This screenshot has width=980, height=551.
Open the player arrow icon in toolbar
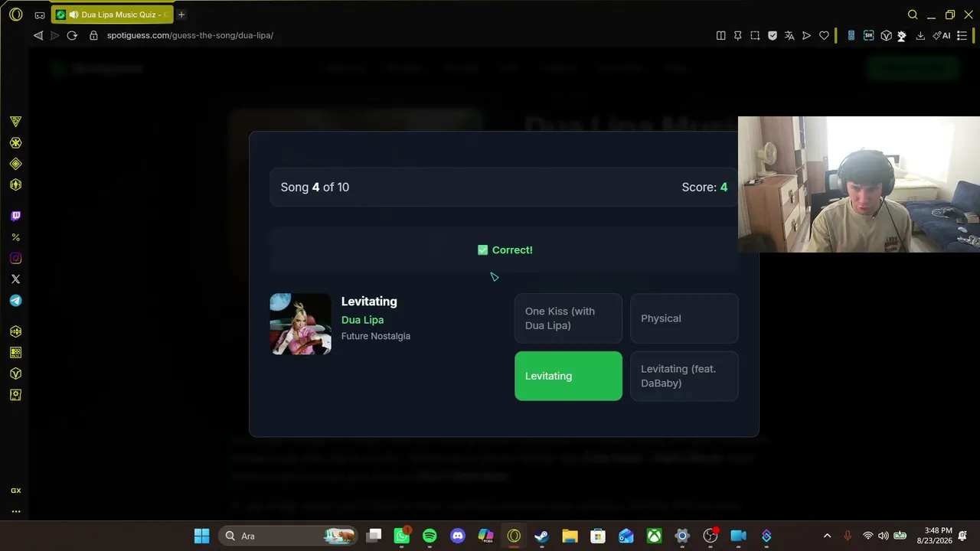[806, 35]
